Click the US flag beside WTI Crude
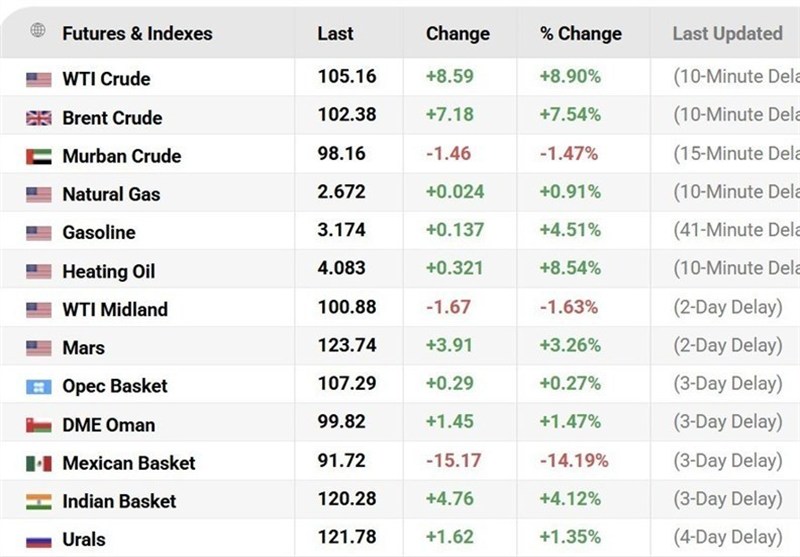The image size is (800, 557). tap(39, 79)
